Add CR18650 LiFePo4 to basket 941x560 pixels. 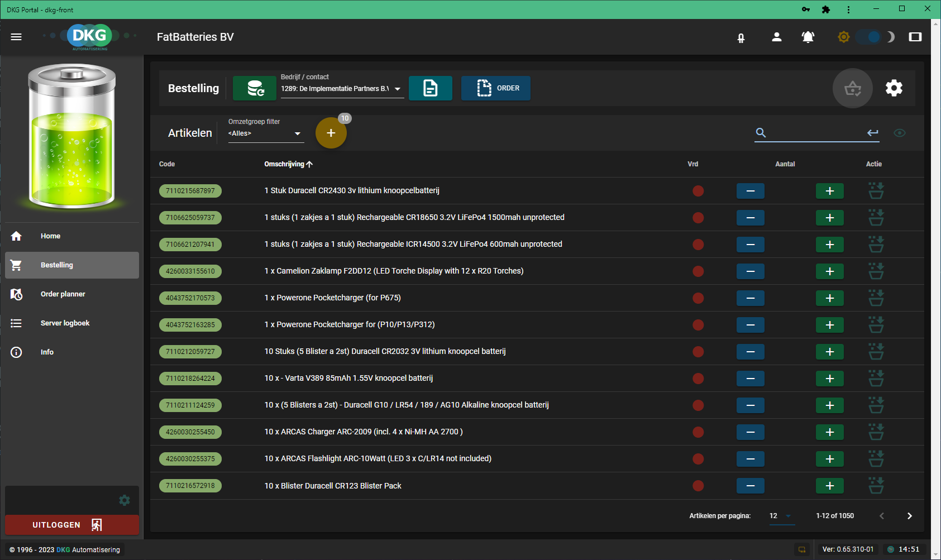876,218
